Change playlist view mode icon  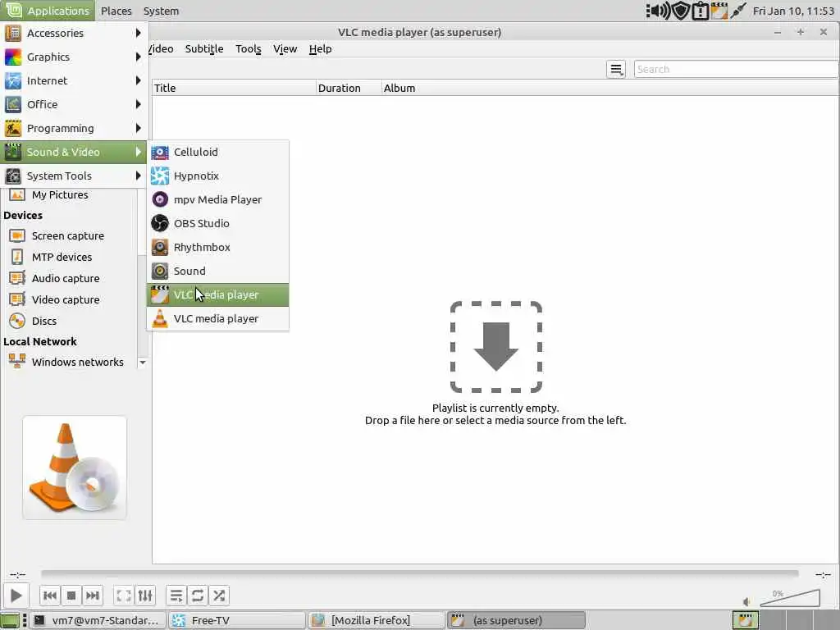click(x=616, y=69)
